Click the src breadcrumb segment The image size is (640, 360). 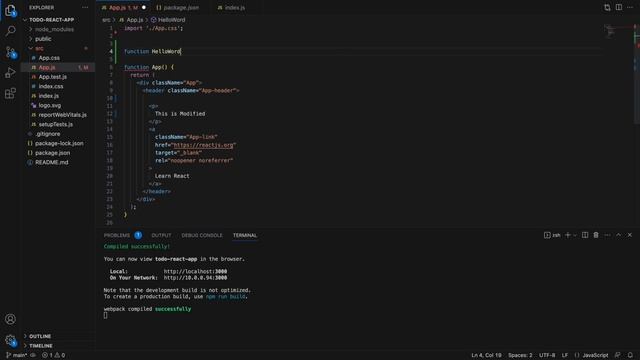point(106,20)
